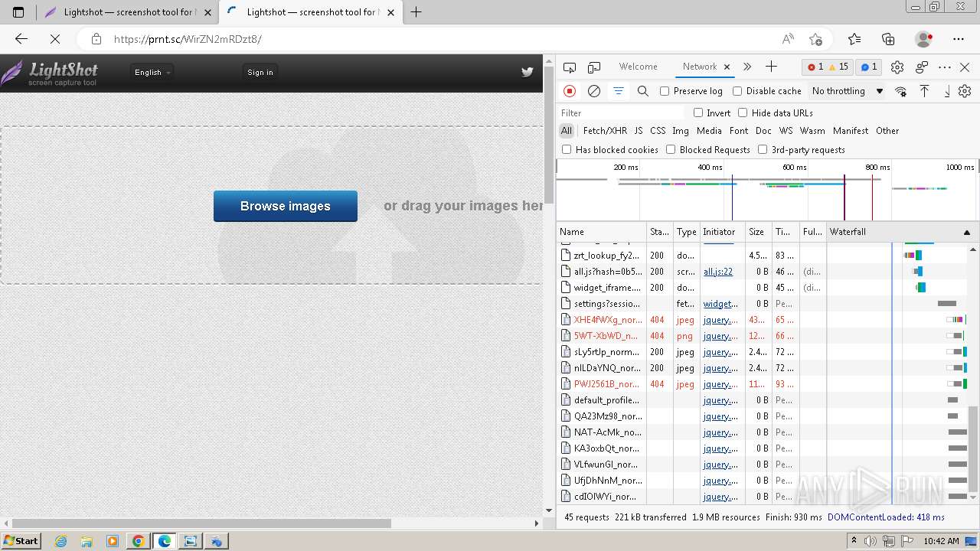Image resolution: width=980 pixels, height=551 pixels.
Task: Click the Sign in button
Action: (x=260, y=72)
